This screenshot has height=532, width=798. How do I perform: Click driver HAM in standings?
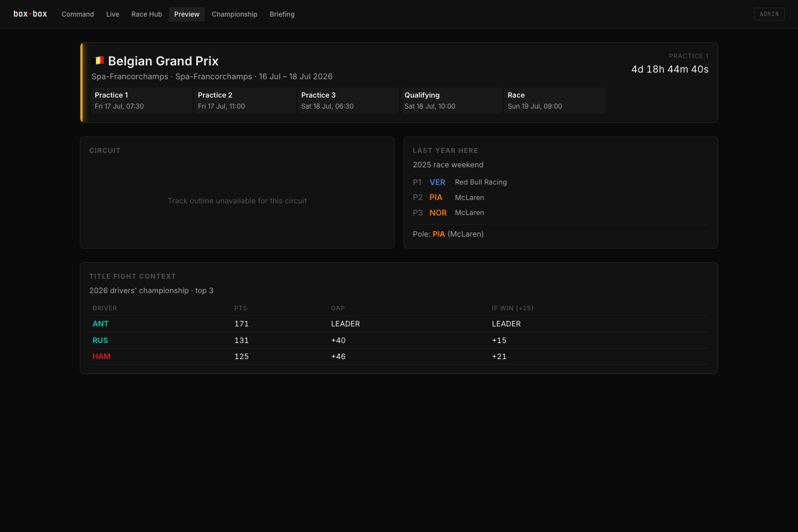pyautogui.click(x=101, y=356)
